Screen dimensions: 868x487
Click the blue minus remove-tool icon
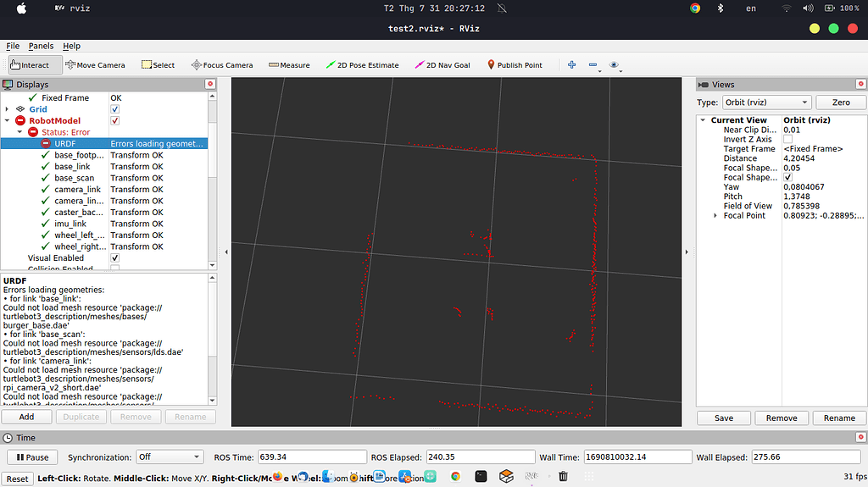593,64
